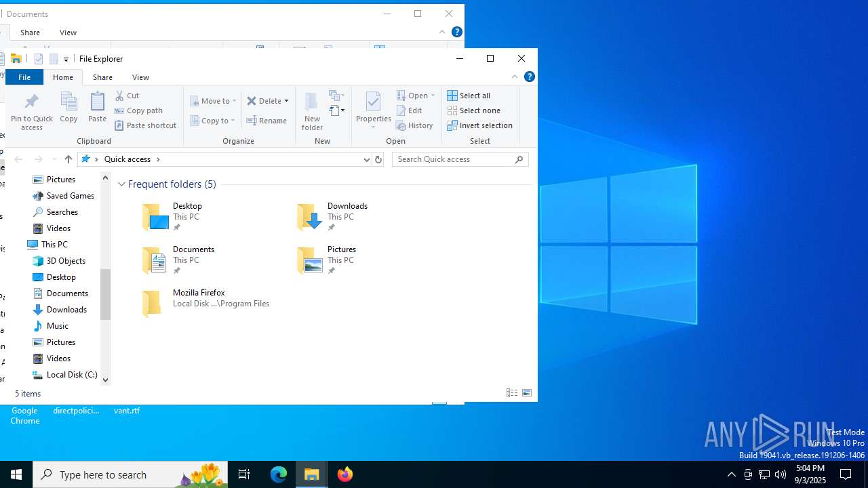The height and width of the screenshot is (488, 868).
Task: Switch to Large icons view
Action: click(x=527, y=393)
